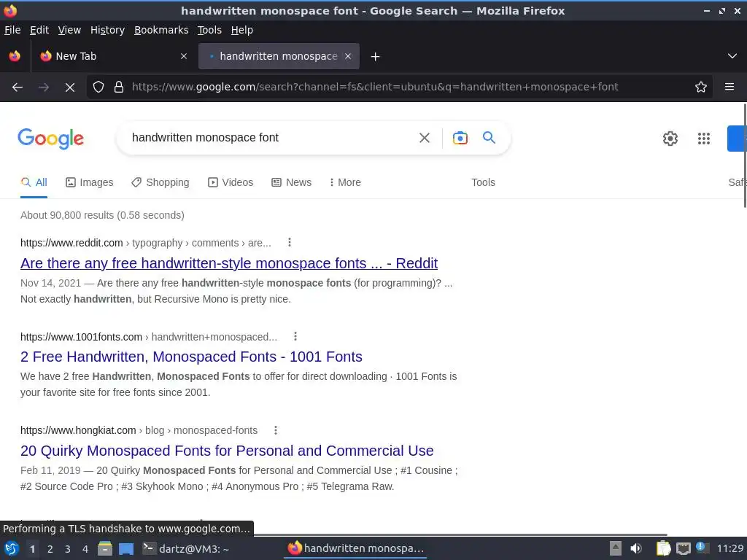Open the History menu
Screen dimensions: 747x560
click(107, 30)
